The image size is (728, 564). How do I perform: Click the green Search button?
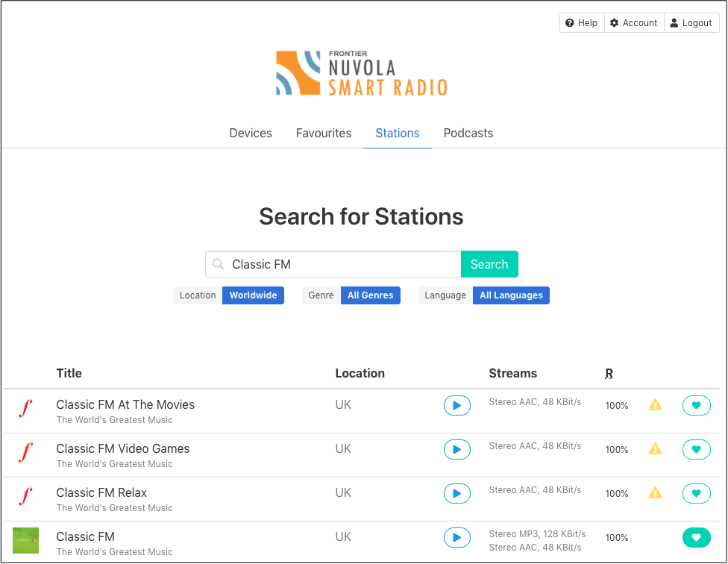489,264
